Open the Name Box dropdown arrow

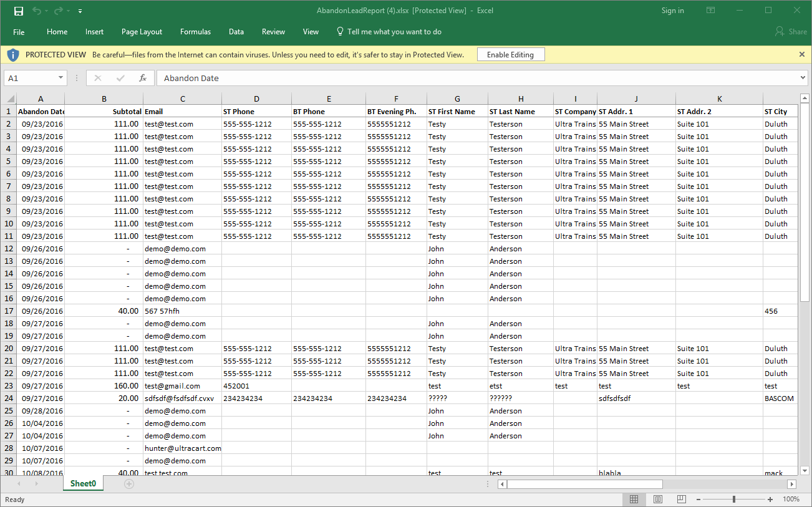click(x=60, y=78)
